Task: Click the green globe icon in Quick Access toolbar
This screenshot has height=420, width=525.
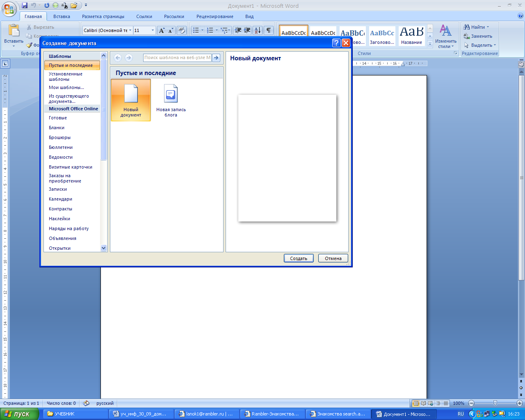Action: coord(55,5)
